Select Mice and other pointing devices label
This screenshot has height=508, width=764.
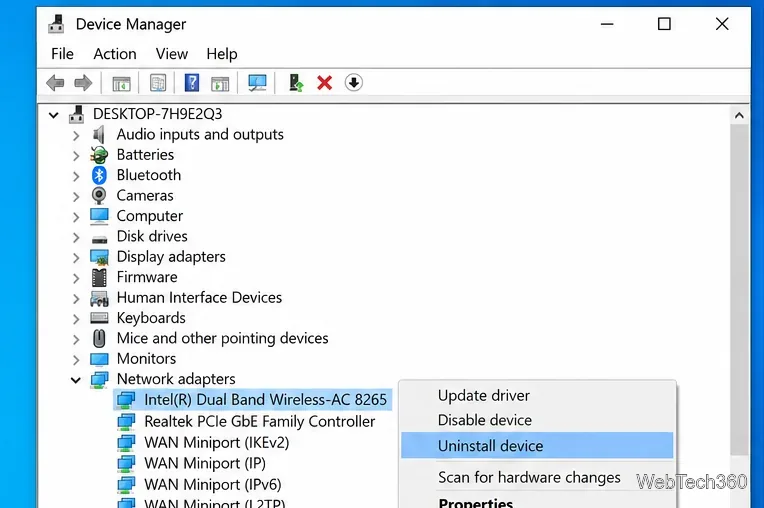(x=223, y=338)
